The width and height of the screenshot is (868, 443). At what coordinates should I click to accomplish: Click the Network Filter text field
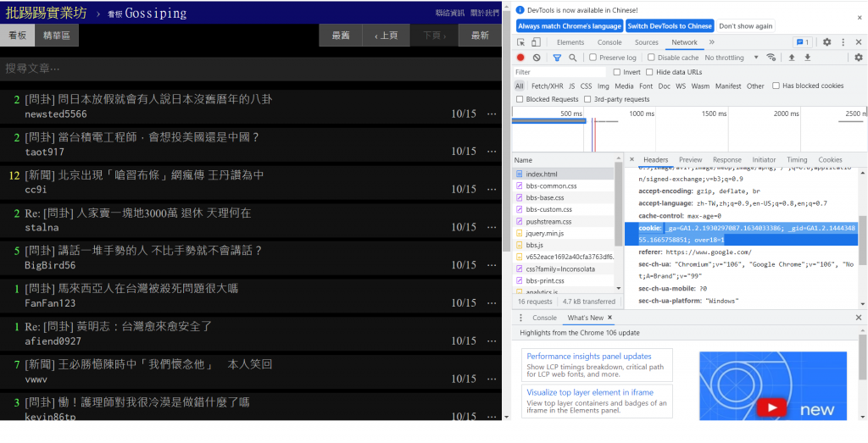click(x=559, y=73)
